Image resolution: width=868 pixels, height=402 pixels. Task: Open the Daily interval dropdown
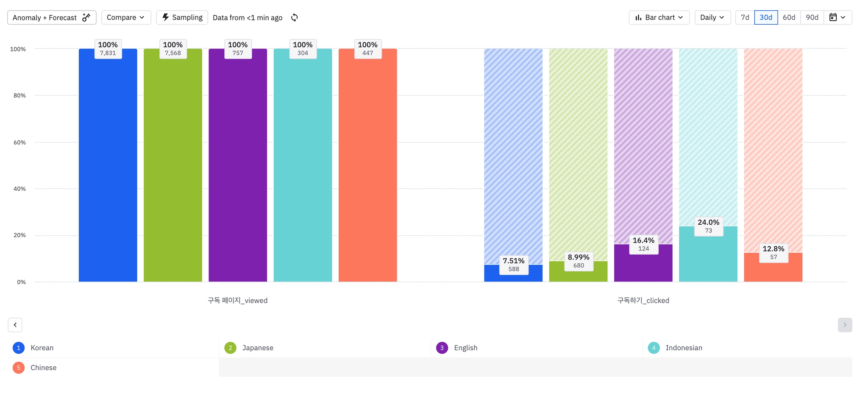click(x=712, y=17)
